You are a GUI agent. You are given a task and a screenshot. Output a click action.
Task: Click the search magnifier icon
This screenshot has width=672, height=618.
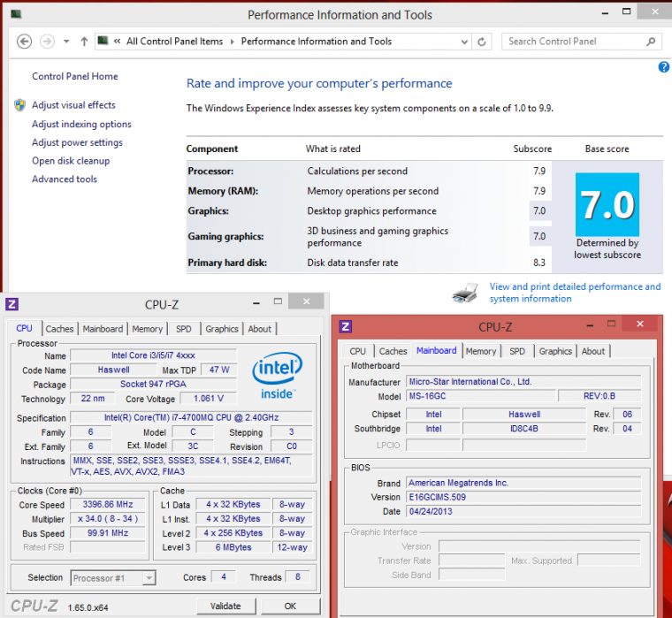point(650,42)
